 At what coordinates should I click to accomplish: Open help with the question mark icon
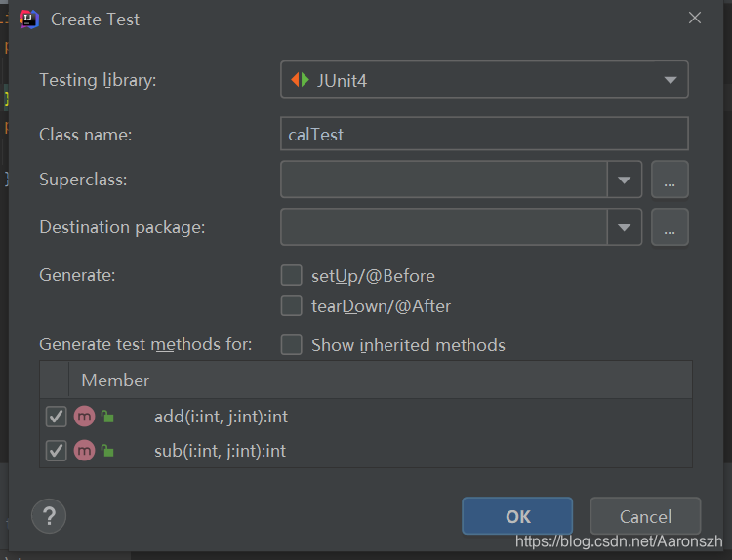coord(48,516)
